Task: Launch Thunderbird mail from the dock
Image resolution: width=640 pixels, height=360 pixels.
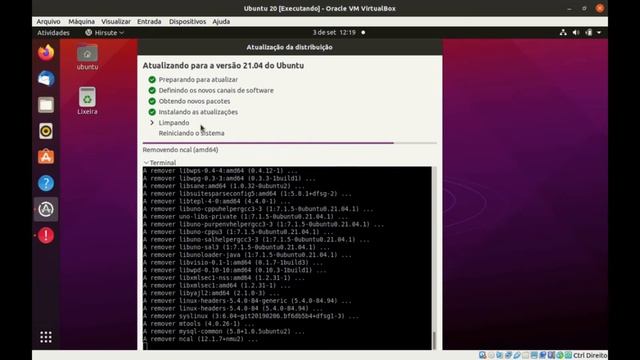Action: click(46, 79)
